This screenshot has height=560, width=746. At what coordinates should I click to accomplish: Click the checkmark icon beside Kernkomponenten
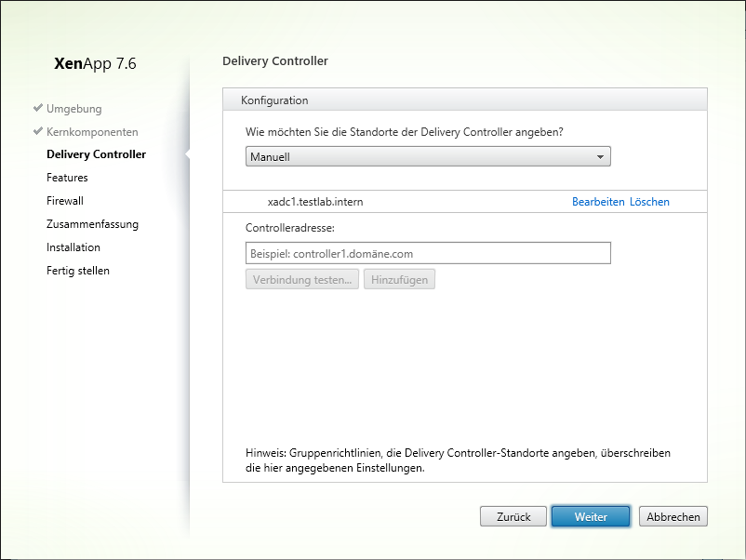tap(38, 131)
